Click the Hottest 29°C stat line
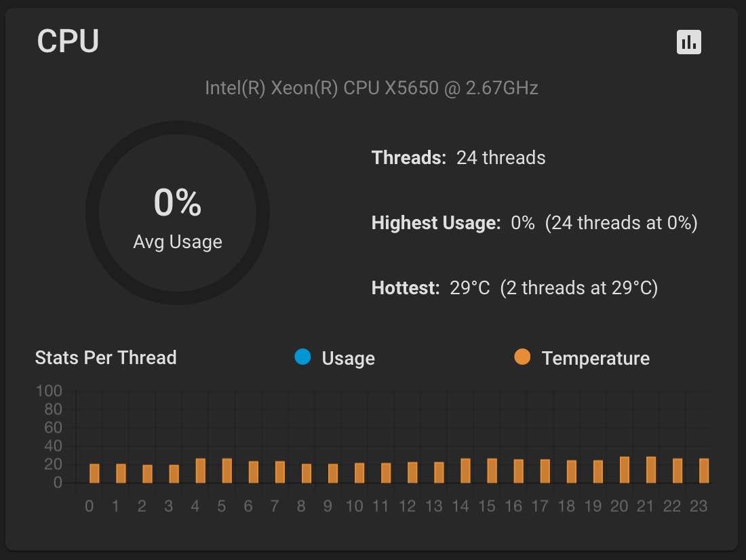The width and height of the screenshot is (746, 560). tap(514, 288)
